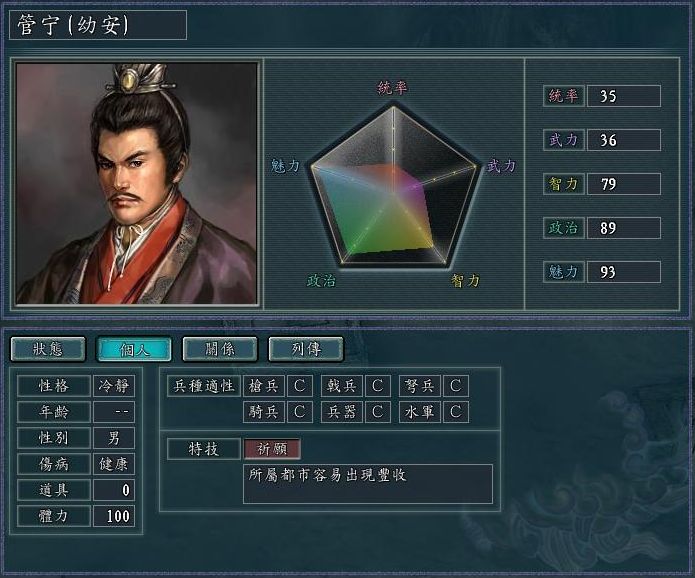The height and width of the screenshot is (578, 695).
Task: Switch to the 狀態 tab
Action: click(x=48, y=349)
